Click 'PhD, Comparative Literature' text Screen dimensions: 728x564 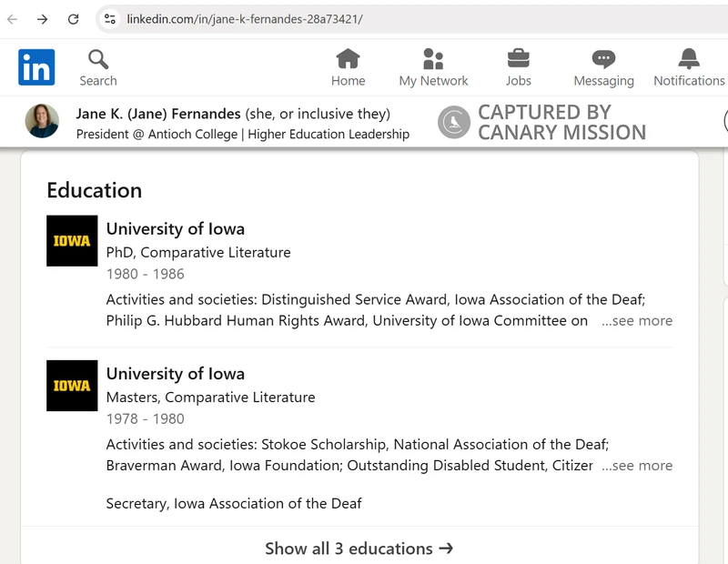(198, 253)
